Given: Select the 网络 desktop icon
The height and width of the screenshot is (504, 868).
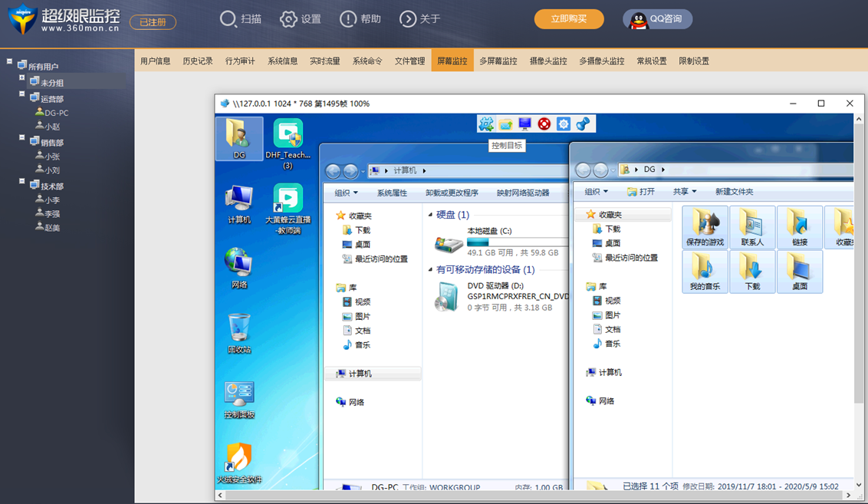Looking at the screenshot, I should click(239, 268).
